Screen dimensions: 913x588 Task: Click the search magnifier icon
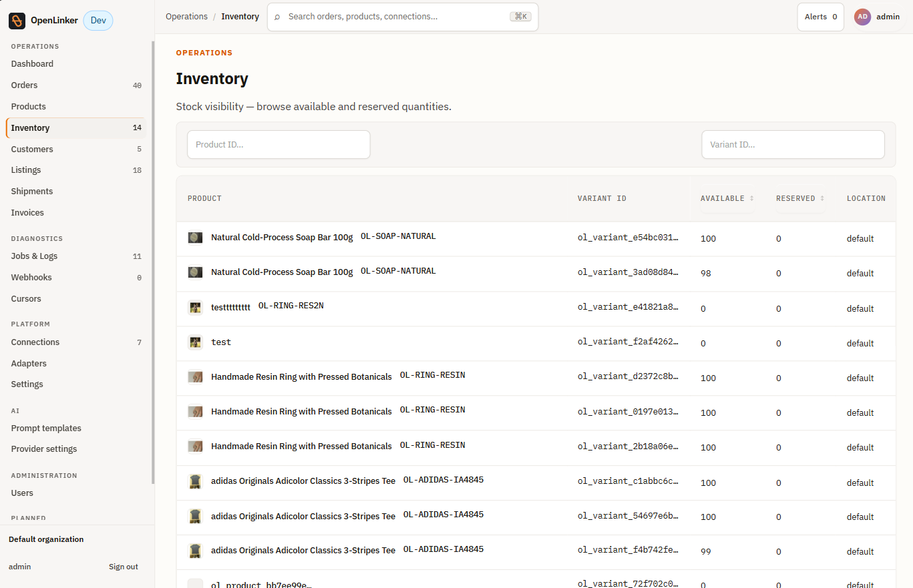[277, 17]
